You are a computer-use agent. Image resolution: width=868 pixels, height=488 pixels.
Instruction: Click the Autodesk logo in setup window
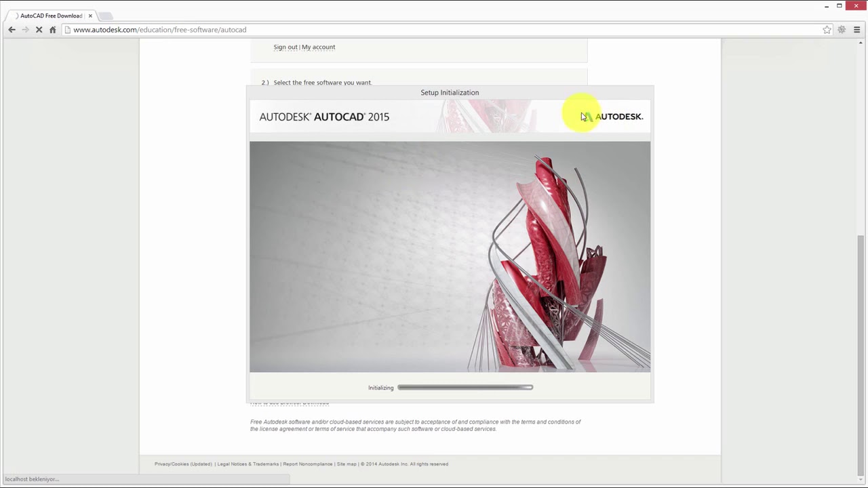coord(612,117)
